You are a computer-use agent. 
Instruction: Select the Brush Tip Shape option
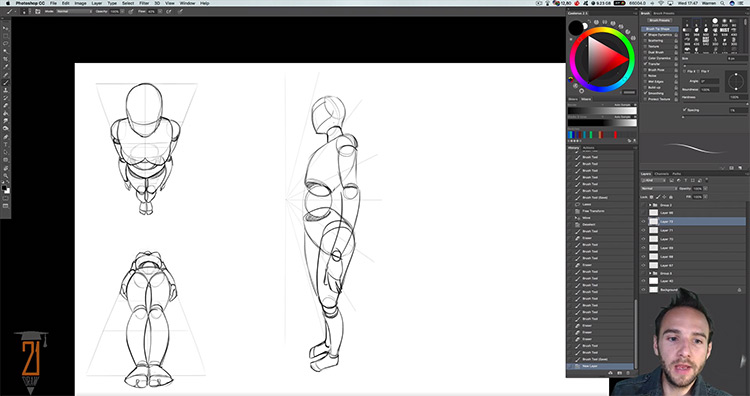tap(660, 29)
